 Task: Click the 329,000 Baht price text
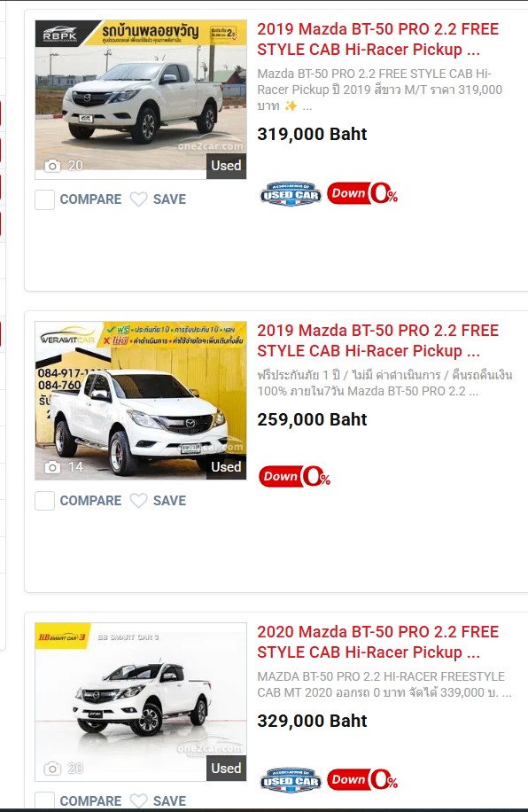312,721
